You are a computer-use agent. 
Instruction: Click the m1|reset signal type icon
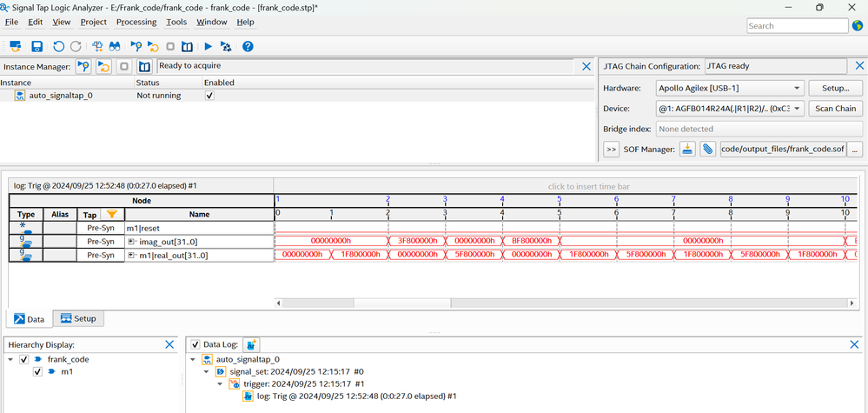coord(25,227)
